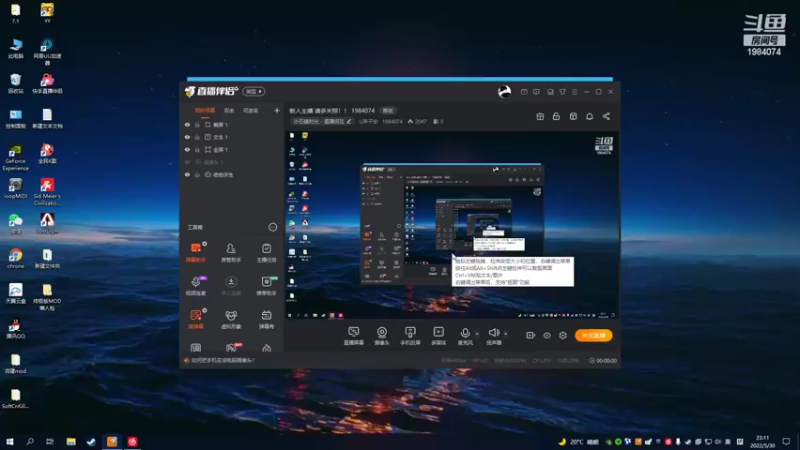Open the 榜单助手 tool
The width and height of the screenshot is (800, 450).
pos(266,286)
